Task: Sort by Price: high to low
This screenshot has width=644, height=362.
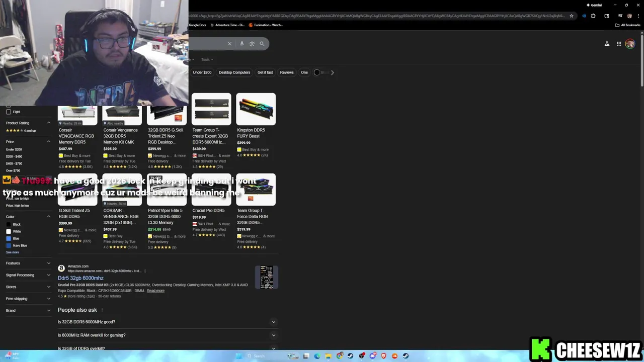Action: (18, 205)
